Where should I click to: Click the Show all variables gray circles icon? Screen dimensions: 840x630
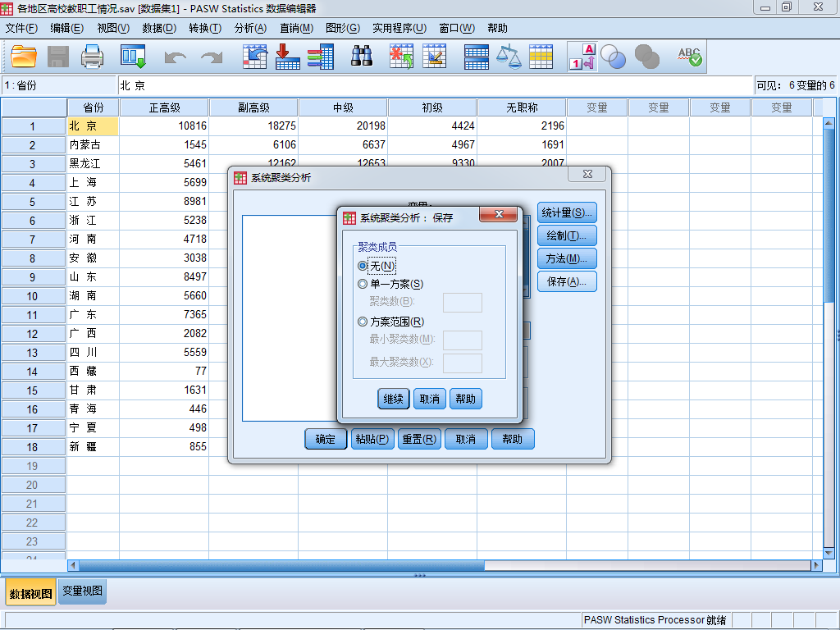click(x=646, y=57)
